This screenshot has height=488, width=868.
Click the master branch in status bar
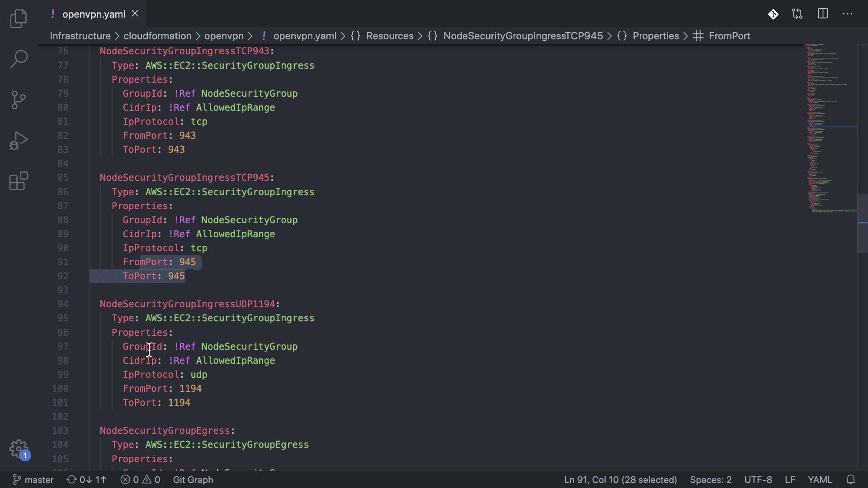(33, 479)
